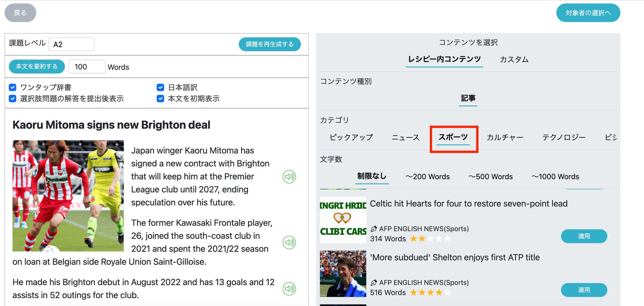Click the summary word count field

87,67
